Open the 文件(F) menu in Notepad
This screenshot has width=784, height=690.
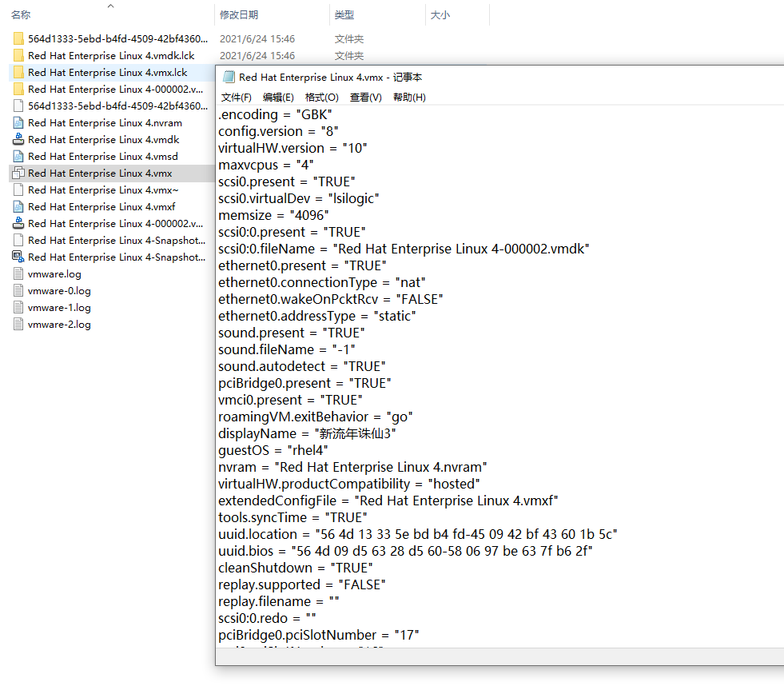coord(236,98)
